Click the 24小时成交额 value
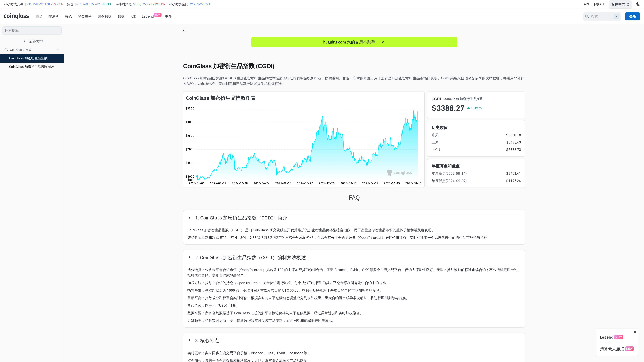Image resolution: width=644 pixels, height=362 pixels. point(37,4)
